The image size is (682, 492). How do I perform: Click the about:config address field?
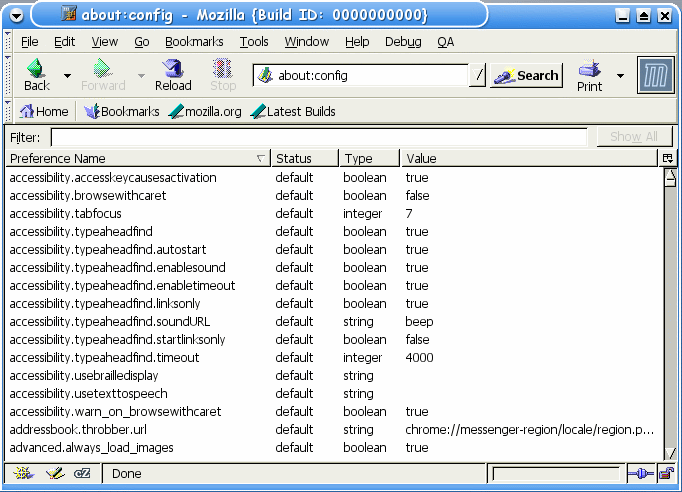pyautogui.click(x=360, y=76)
